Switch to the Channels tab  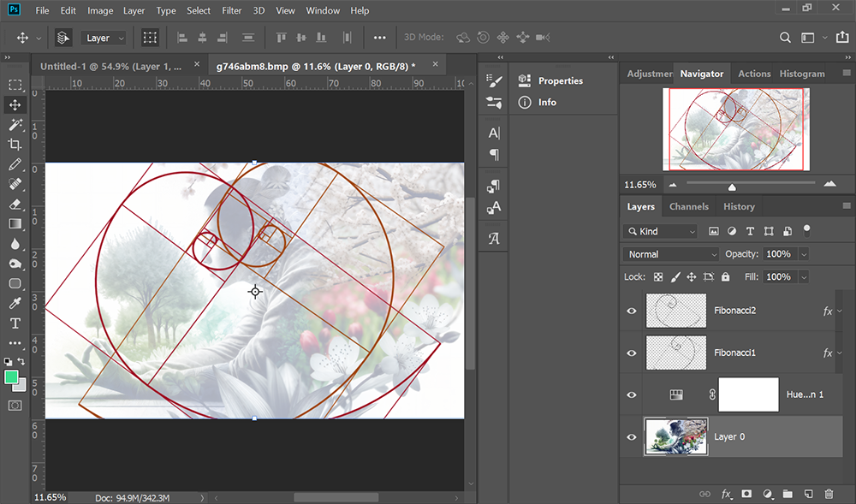point(688,206)
